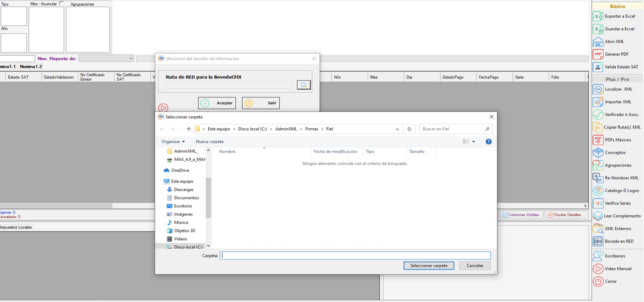The width and height of the screenshot is (644, 302).
Task: Click Valida Estado SAT icon
Action: [598, 67]
